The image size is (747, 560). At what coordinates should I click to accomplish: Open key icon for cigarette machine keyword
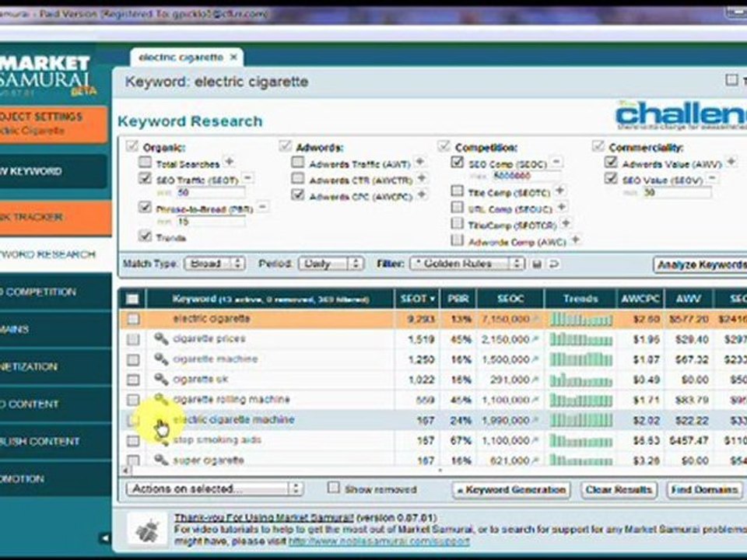point(161,359)
